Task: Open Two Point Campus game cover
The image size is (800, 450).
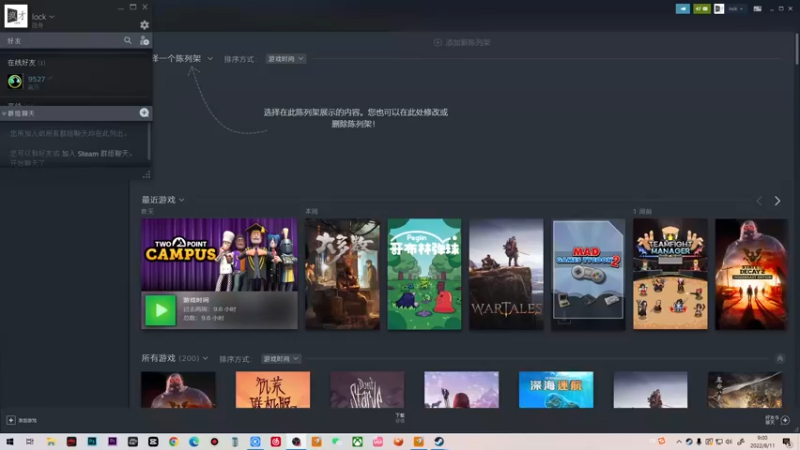Action: [x=219, y=255]
